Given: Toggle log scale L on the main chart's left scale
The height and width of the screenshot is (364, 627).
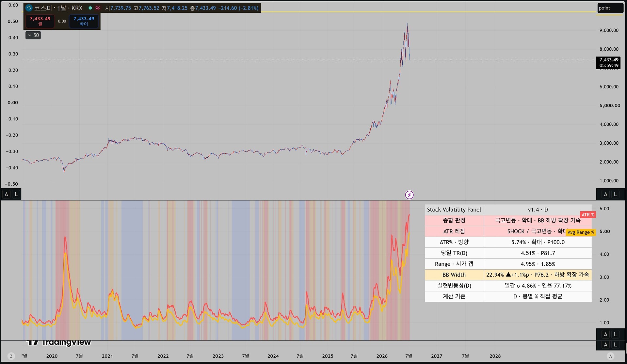Looking at the screenshot, I should [x=16, y=194].
